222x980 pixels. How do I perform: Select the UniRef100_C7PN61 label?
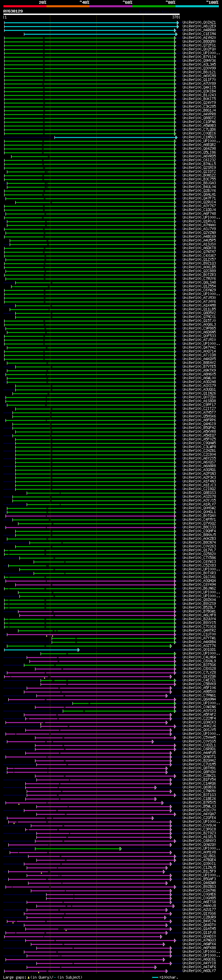pyautogui.click(x=199, y=695)
